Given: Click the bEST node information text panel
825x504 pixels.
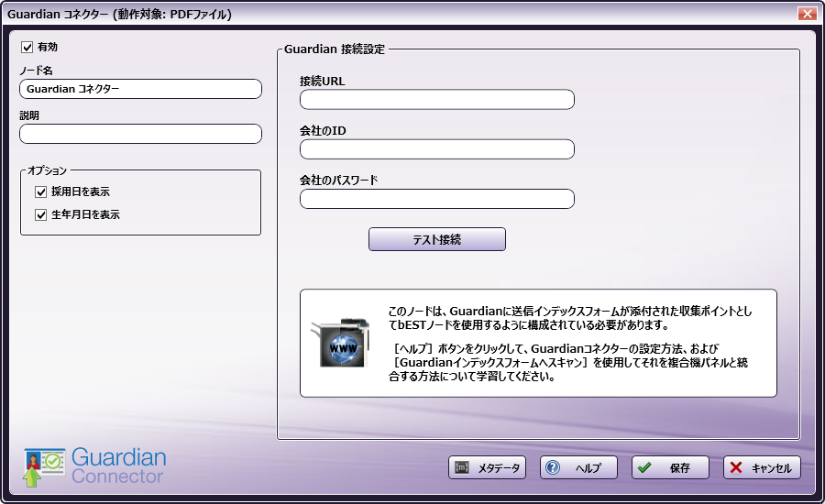Looking at the screenshot, I should point(568,344).
